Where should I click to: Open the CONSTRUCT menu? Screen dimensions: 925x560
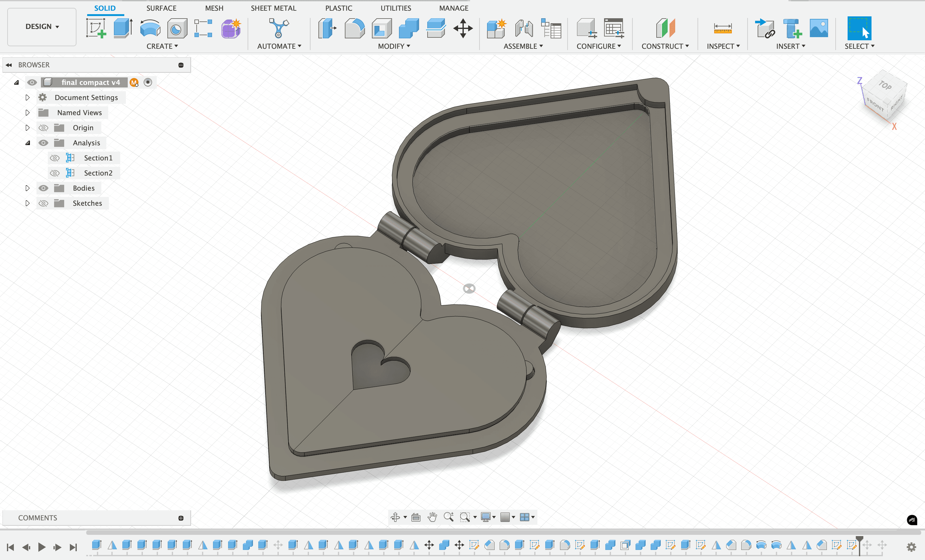pos(664,46)
